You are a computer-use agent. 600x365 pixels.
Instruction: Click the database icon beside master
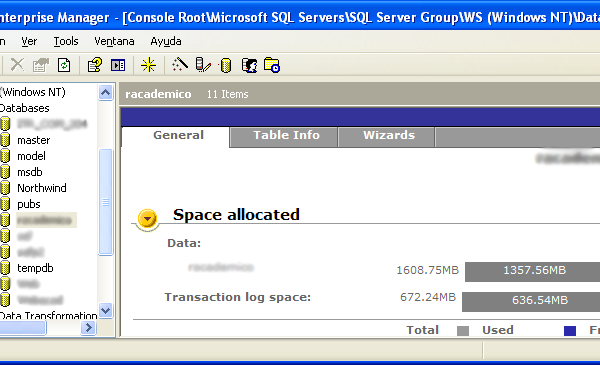pos(5,140)
